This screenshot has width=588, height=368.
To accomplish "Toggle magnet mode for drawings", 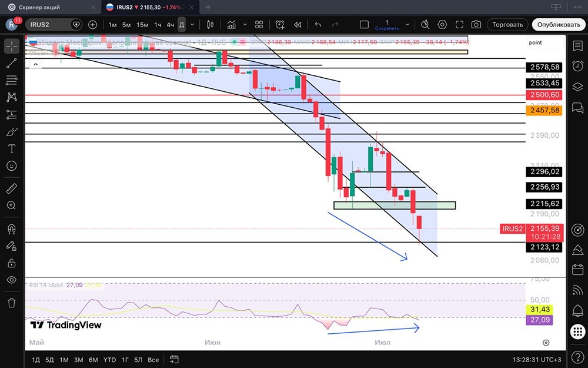I will pos(12,228).
